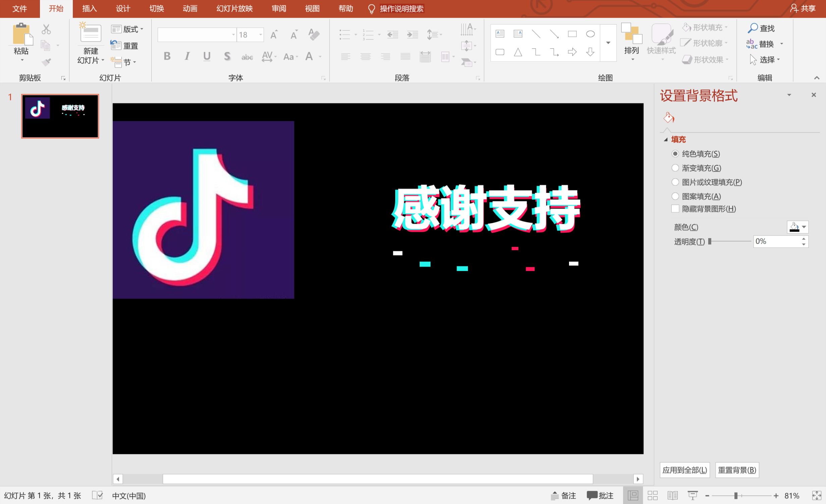This screenshot has width=826, height=504.
Task: Expand the shapes gallery More arrow
Action: (x=608, y=43)
